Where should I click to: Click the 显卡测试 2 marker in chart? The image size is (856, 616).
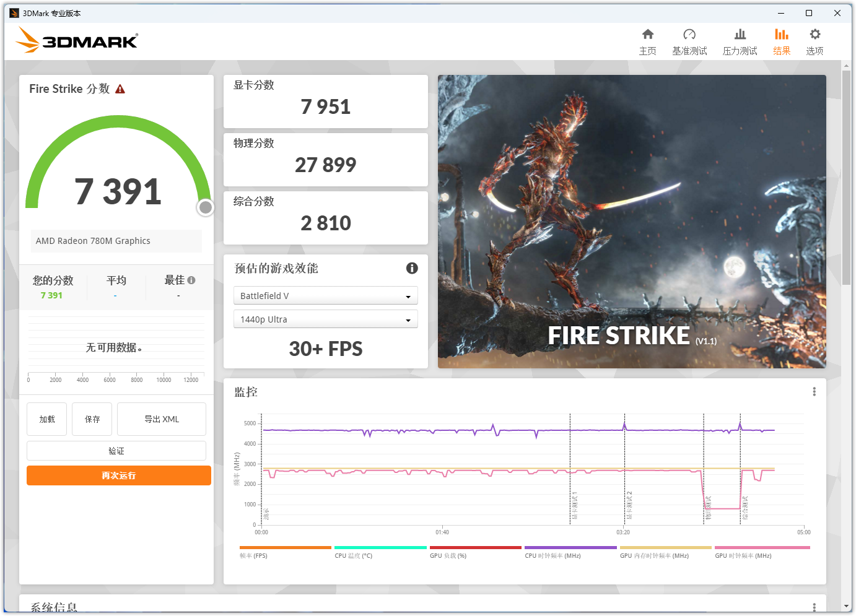coord(629,506)
